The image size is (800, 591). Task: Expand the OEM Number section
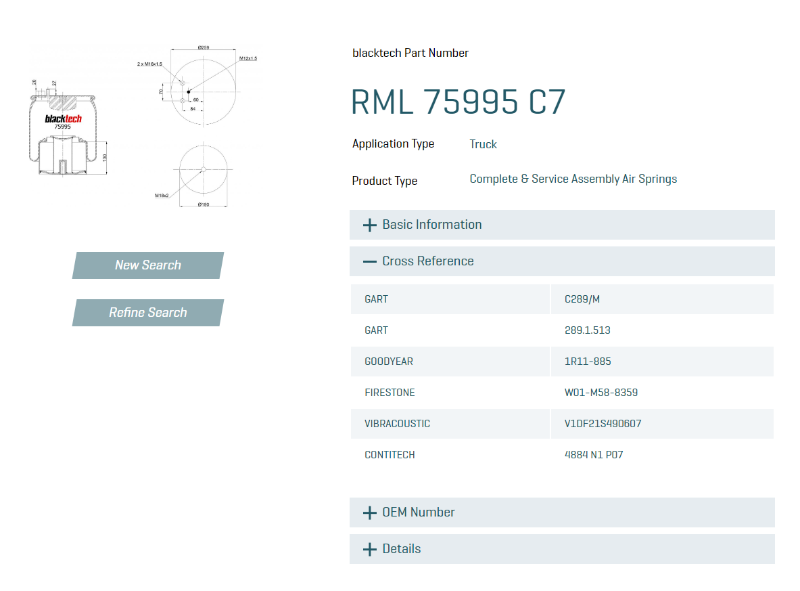pyautogui.click(x=562, y=512)
